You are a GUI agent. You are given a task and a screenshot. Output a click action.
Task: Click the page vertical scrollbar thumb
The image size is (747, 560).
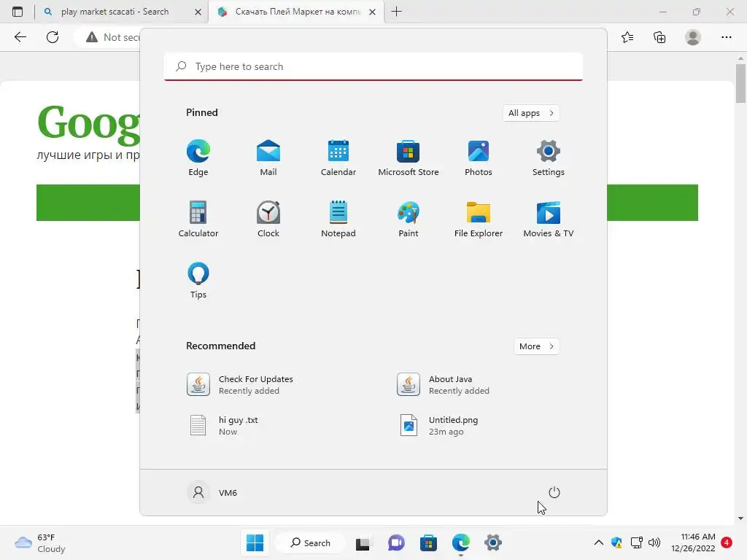tap(740, 84)
